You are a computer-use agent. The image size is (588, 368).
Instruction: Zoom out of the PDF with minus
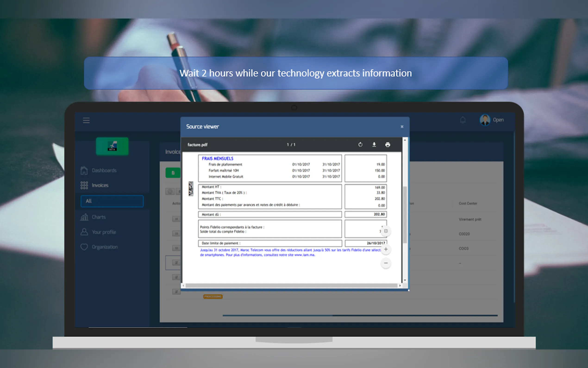(386, 263)
